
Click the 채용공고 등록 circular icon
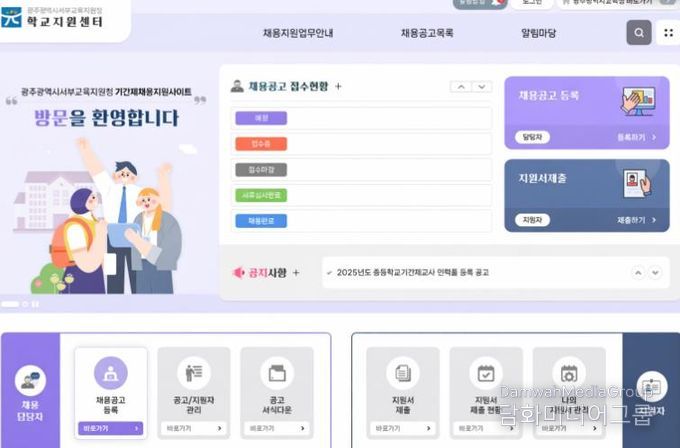coord(111,373)
